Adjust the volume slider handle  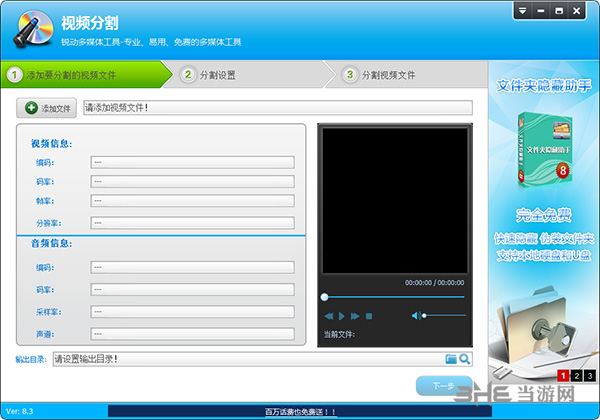(x=424, y=316)
